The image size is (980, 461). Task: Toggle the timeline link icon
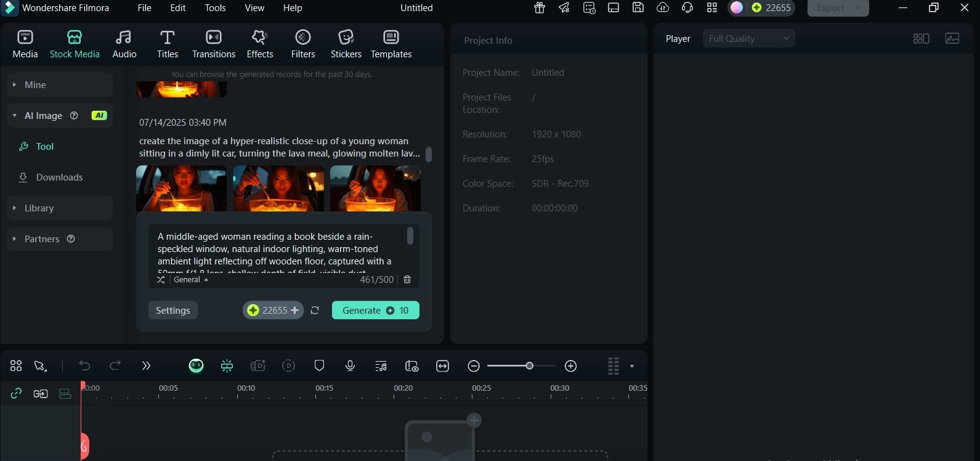point(16,393)
